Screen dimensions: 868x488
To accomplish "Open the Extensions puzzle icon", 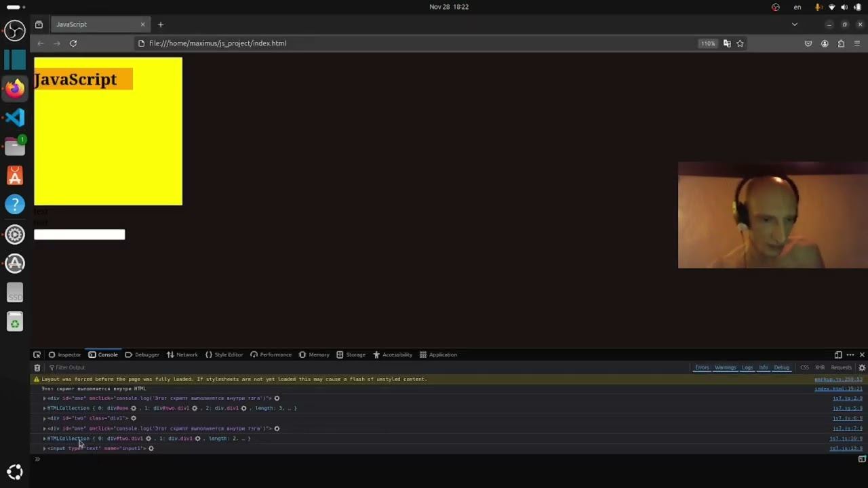I will 841,43.
